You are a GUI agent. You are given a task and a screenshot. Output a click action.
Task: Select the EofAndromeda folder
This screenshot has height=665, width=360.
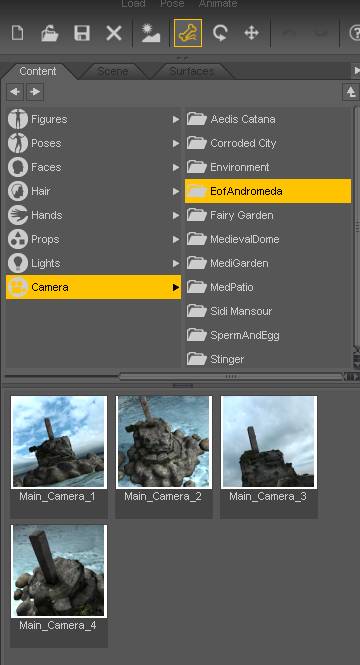pos(268,191)
